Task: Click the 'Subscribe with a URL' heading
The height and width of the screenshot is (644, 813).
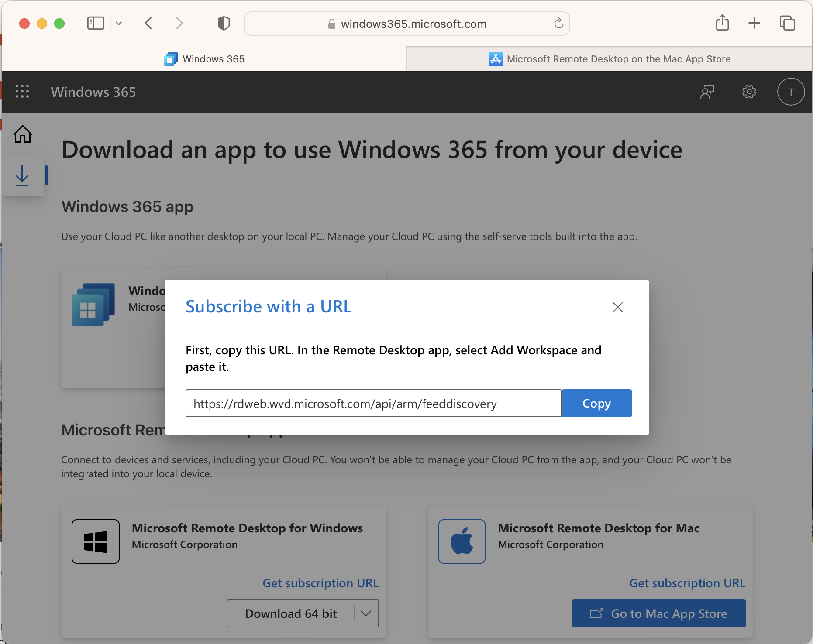Action: [269, 307]
